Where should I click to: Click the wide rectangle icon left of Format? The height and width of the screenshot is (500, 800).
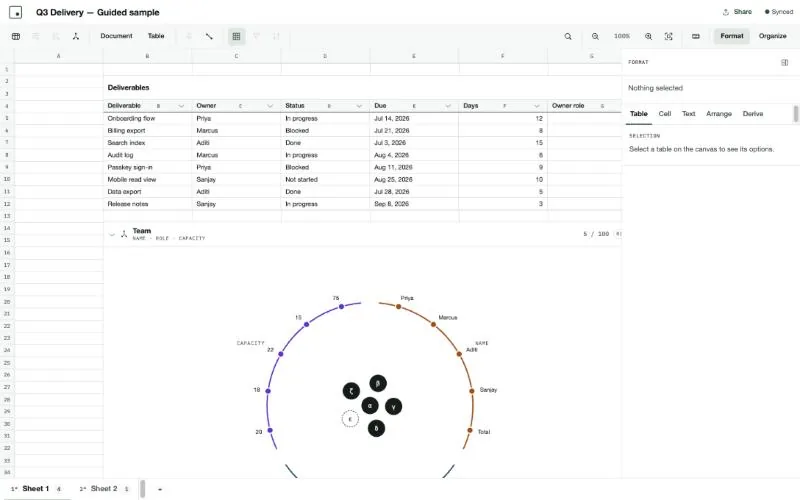pyautogui.click(x=696, y=36)
